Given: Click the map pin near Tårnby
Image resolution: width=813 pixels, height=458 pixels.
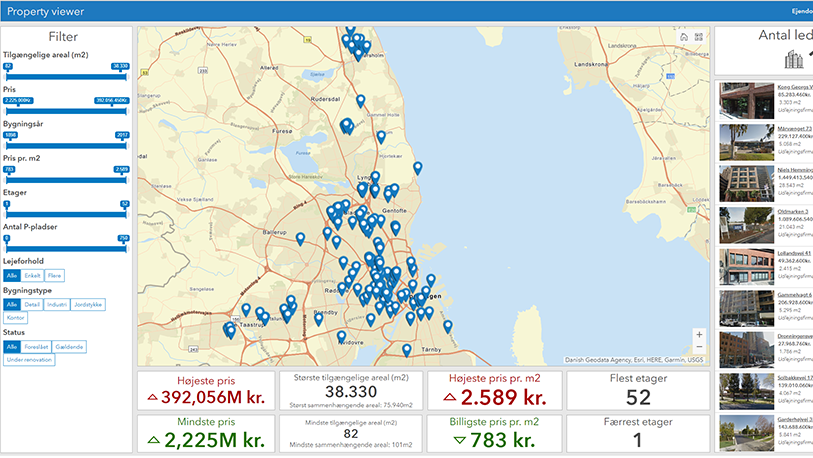Looking at the screenshot, I should click(x=406, y=350).
